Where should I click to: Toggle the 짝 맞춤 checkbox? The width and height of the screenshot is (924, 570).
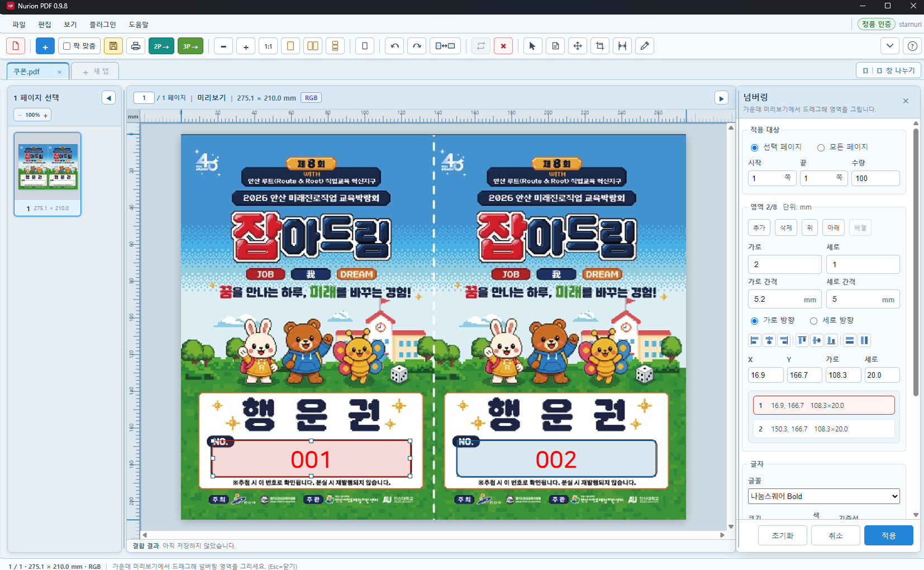(x=67, y=46)
